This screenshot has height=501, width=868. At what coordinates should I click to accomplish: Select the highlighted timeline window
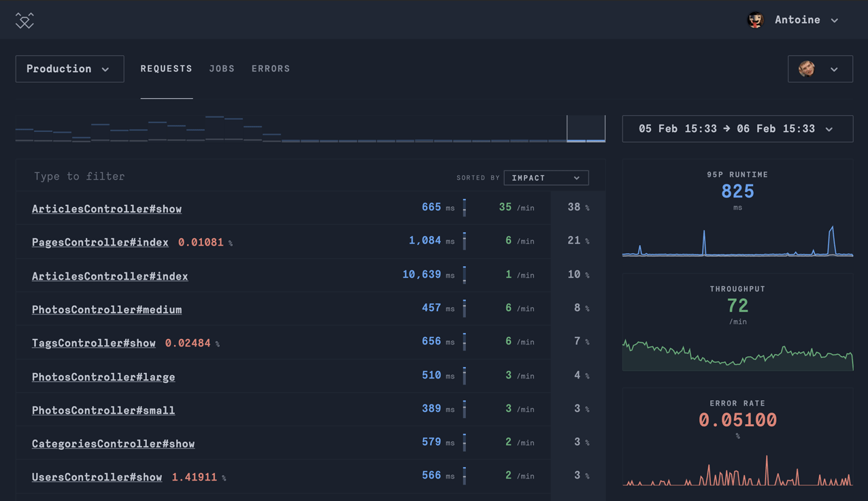(586, 129)
